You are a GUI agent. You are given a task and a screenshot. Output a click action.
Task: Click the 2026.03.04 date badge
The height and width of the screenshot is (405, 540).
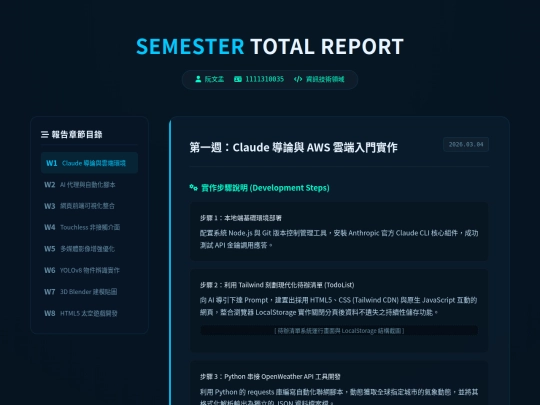point(466,145)
